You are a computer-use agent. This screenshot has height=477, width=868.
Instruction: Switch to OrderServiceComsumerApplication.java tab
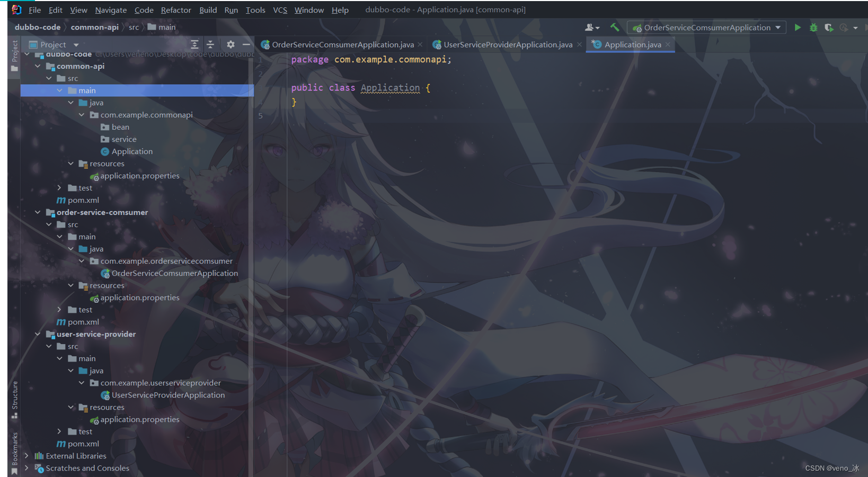click(x=342, y=44)
